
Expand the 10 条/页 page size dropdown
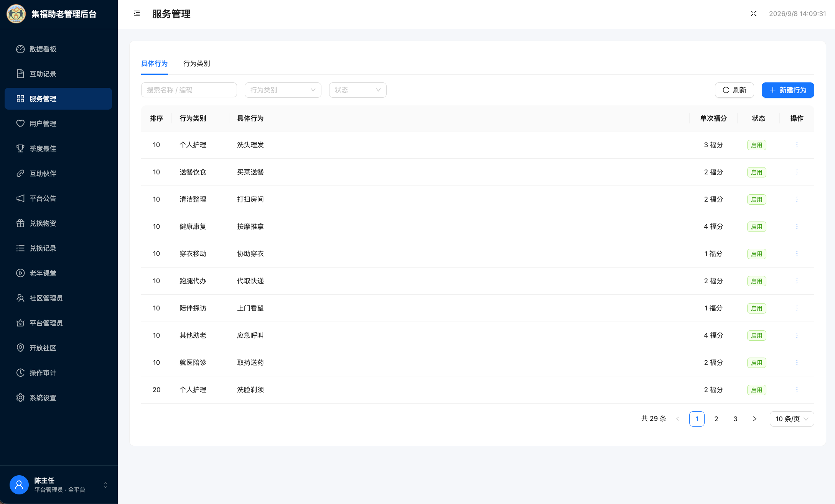[x=792, y=419]
